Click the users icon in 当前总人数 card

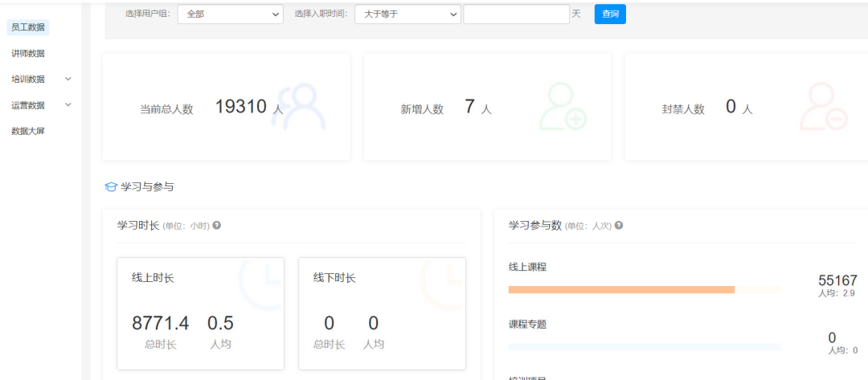[298, 108]
